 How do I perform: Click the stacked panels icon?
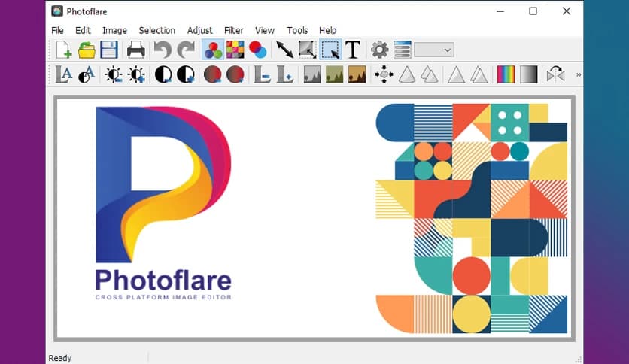(x=403, y=50)
